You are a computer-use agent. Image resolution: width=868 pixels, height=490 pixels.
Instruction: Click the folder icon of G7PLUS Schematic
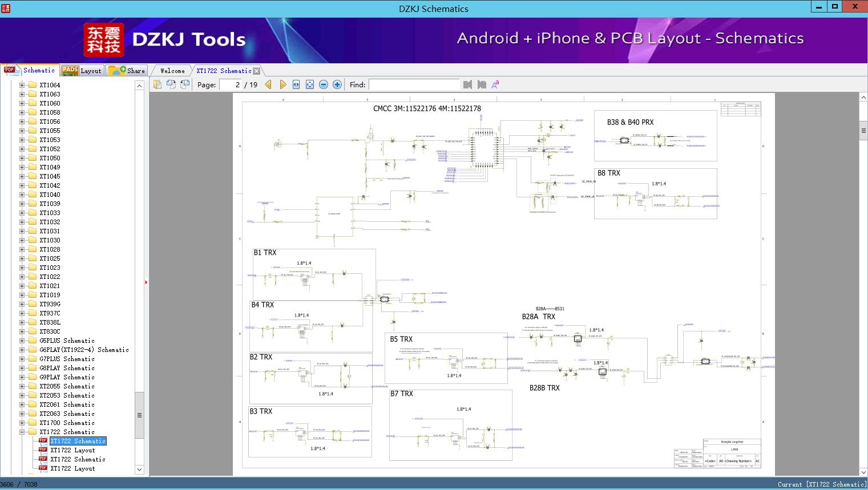point(33,359)
